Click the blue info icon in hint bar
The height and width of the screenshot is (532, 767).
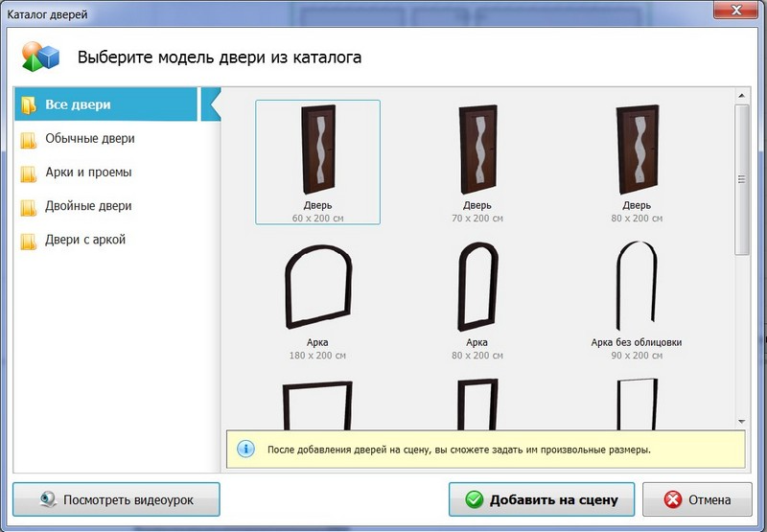coord(245,449)
